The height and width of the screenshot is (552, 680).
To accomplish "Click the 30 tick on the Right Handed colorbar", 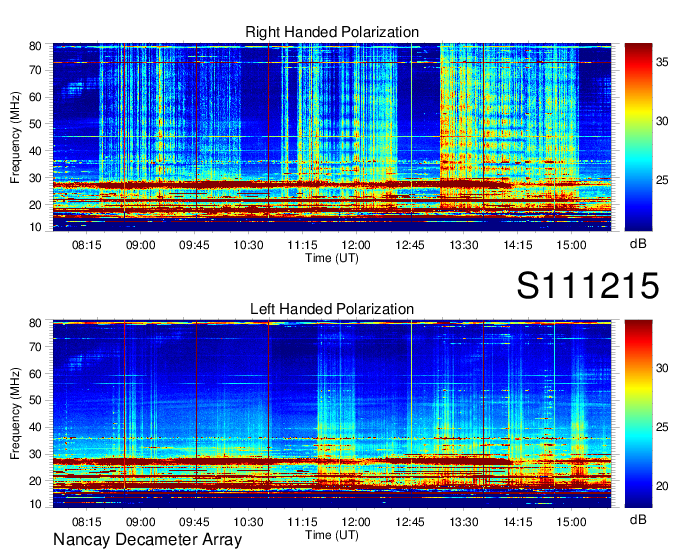I will pos(662,121).
